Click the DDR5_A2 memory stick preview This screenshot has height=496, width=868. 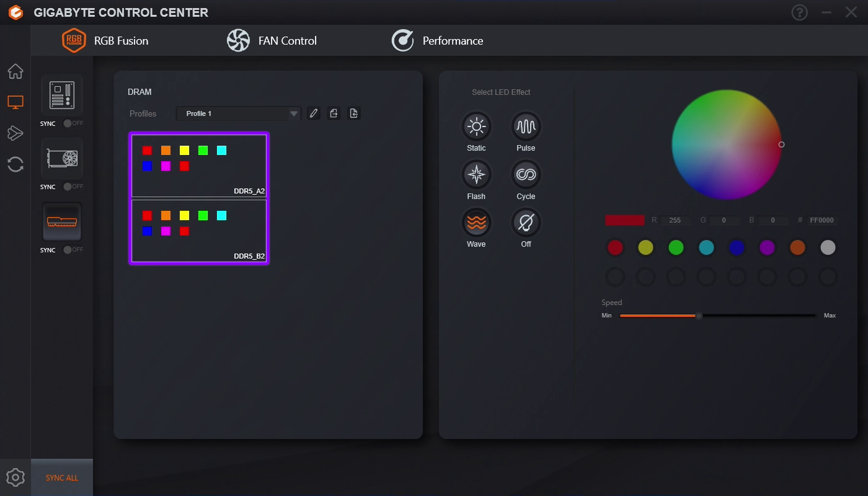tap(198, 165)
